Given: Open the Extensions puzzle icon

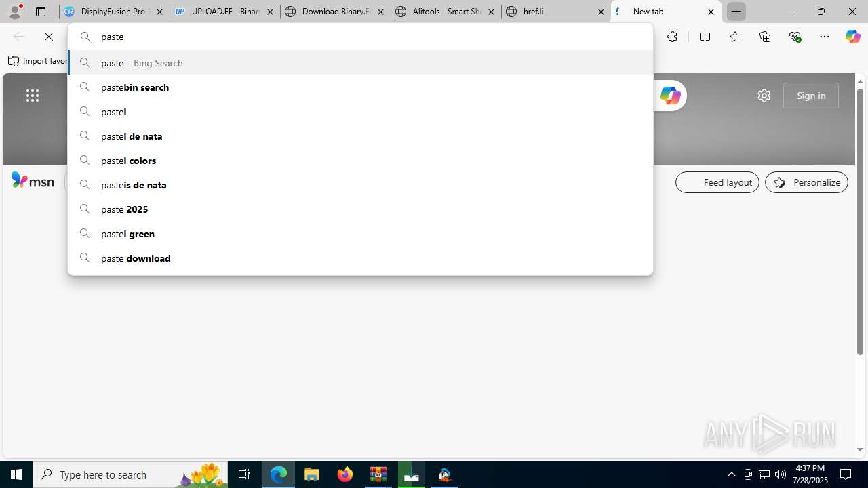Looking at the screenshot, I should 672,37.
